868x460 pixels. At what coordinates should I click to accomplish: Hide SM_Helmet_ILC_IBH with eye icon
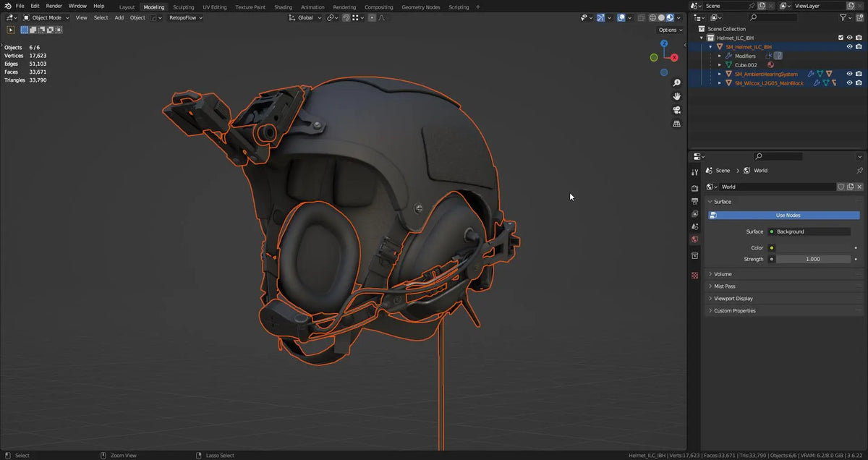click(x=850, y=46)
